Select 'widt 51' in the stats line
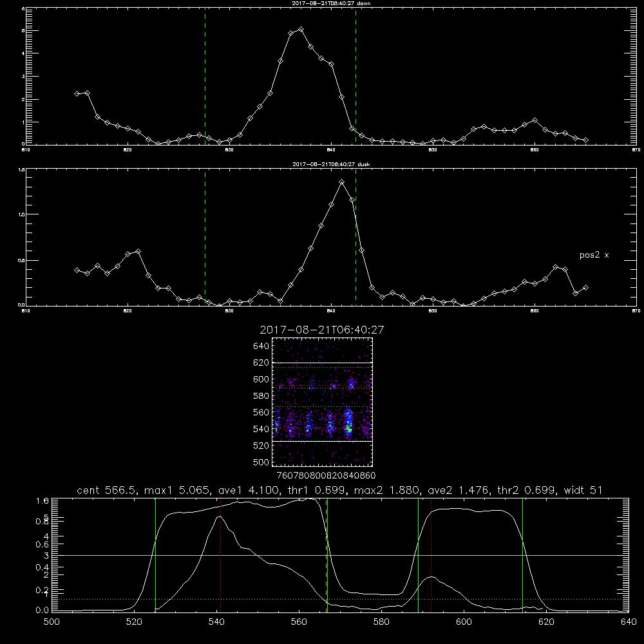 pyautogui.click(x=583, y=490)
